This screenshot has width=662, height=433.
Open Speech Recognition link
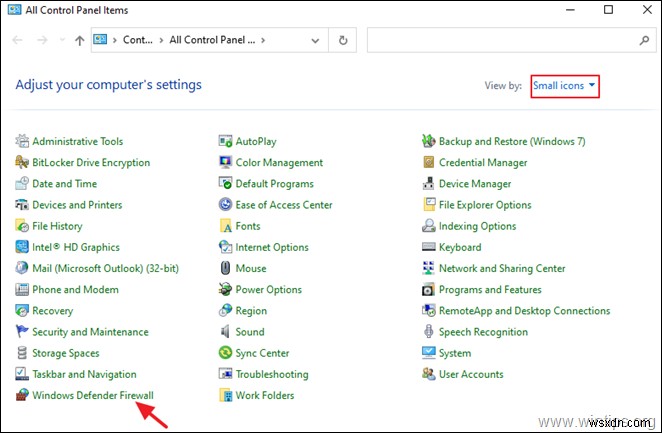483,332
